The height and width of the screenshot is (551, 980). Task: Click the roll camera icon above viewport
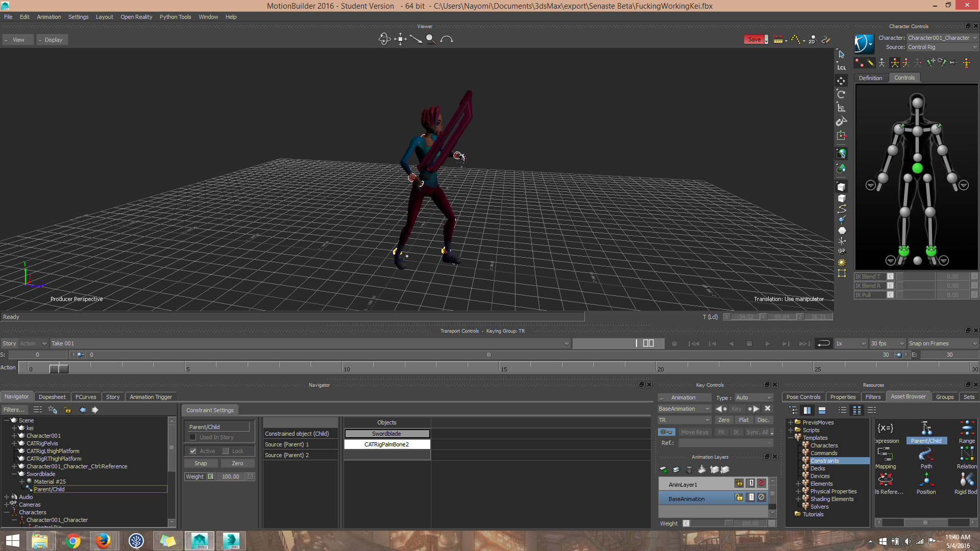(x=447, y=39)
